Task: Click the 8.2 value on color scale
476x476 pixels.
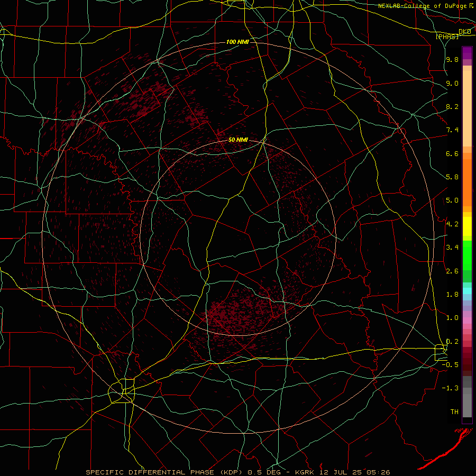Action: (452, 106)
